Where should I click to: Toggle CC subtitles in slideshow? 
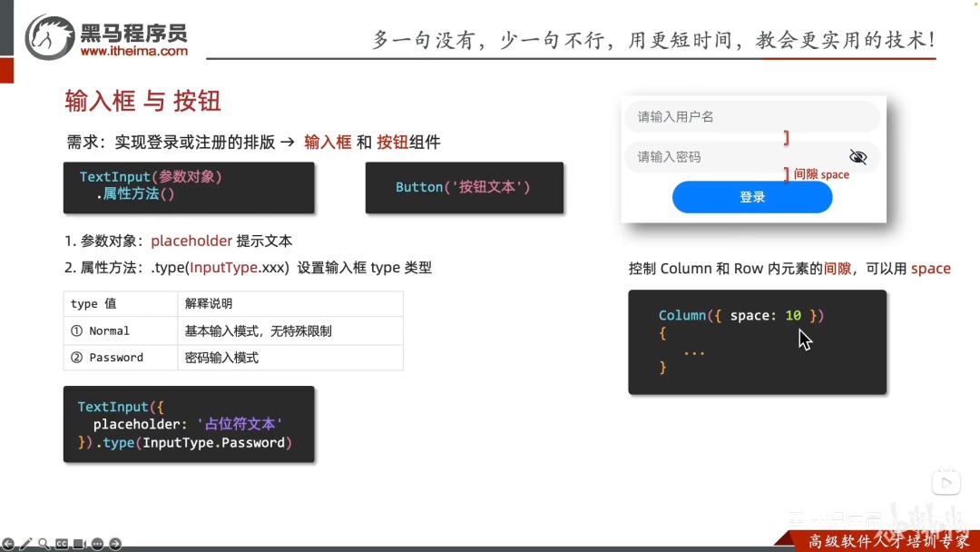tap(62, 544)
